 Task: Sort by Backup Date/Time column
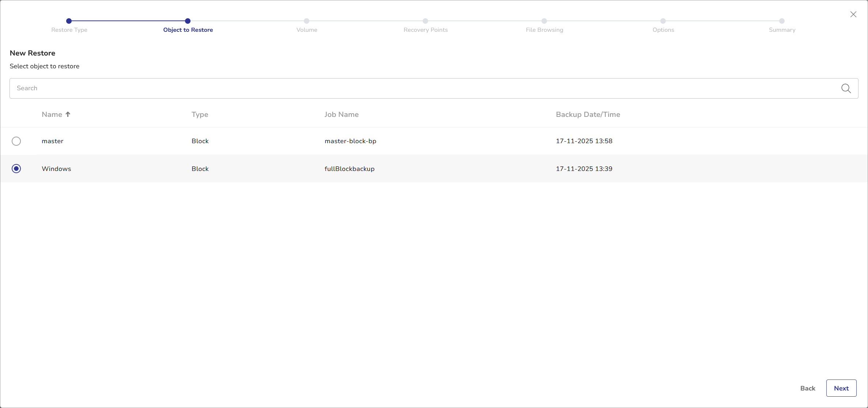tap(588, 114)
